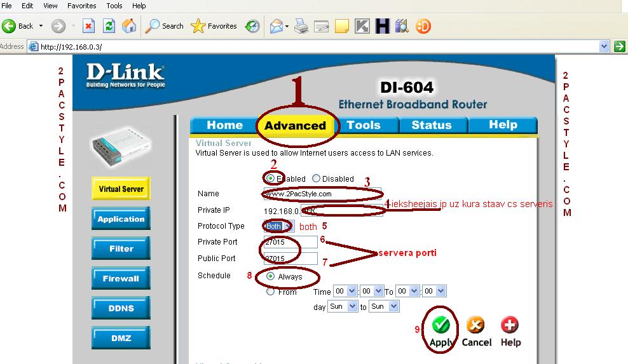
Task: Click the browser Back arrow icon
Action: point(9,26)
